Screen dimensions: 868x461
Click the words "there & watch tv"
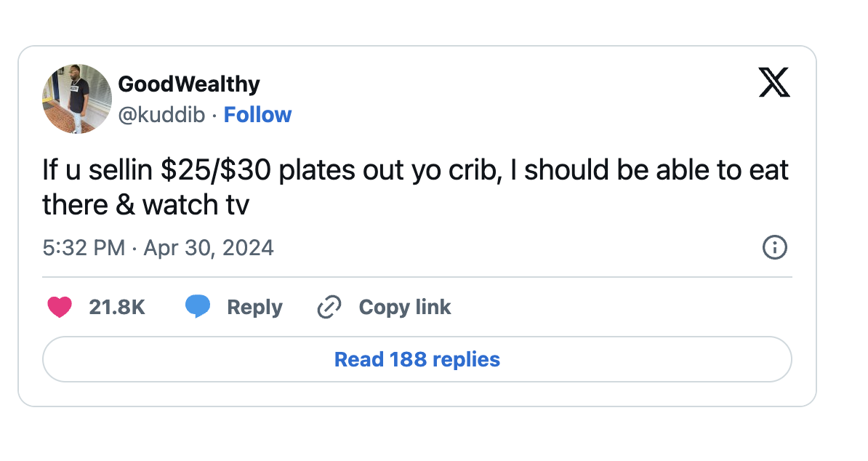tap(145, 205)
